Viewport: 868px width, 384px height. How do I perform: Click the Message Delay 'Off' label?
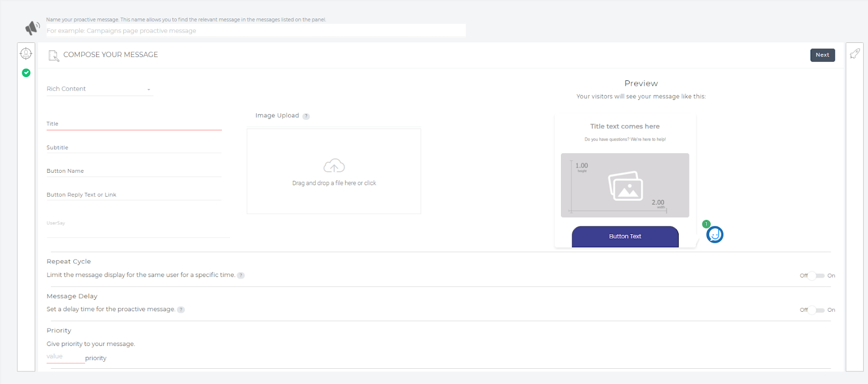pyautogui.click(x=803, y=310)
